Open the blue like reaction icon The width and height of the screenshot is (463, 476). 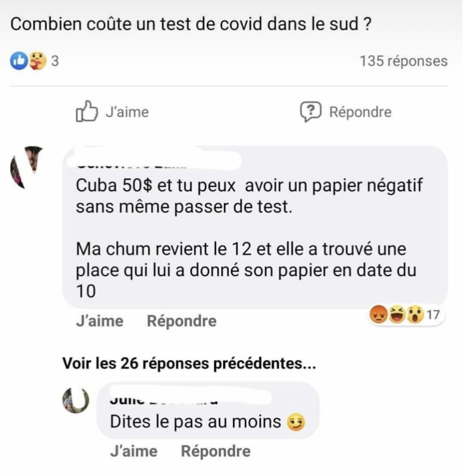pos(19,61)
